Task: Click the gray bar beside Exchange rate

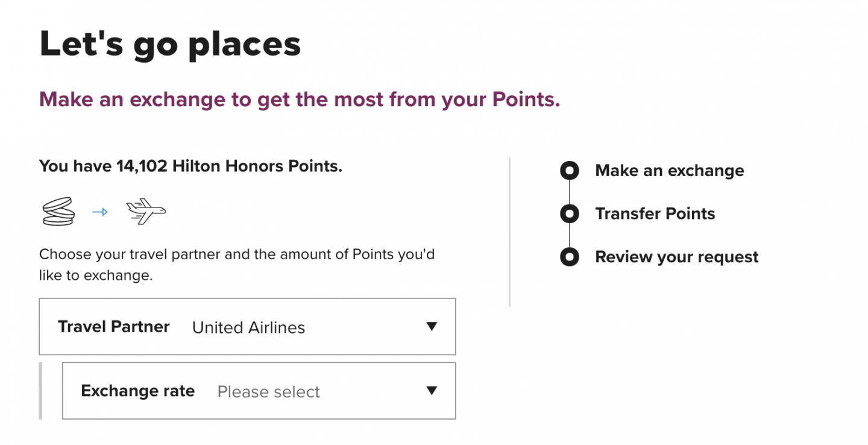Action: pyautogui.click(x=41, y=391)
